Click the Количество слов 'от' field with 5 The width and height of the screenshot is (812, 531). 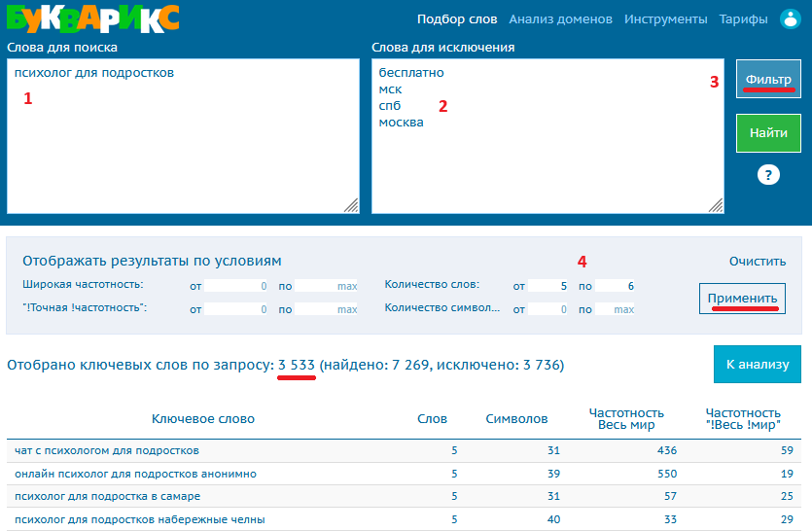tap(547, 286)
